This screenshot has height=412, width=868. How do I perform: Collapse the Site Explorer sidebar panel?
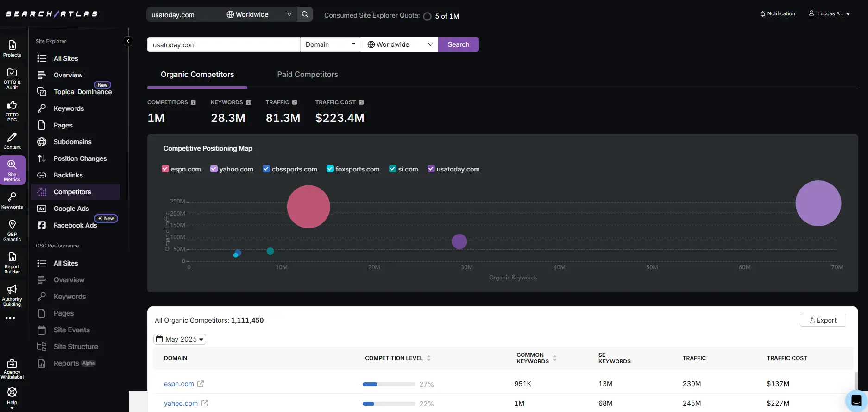pos(128,41)
